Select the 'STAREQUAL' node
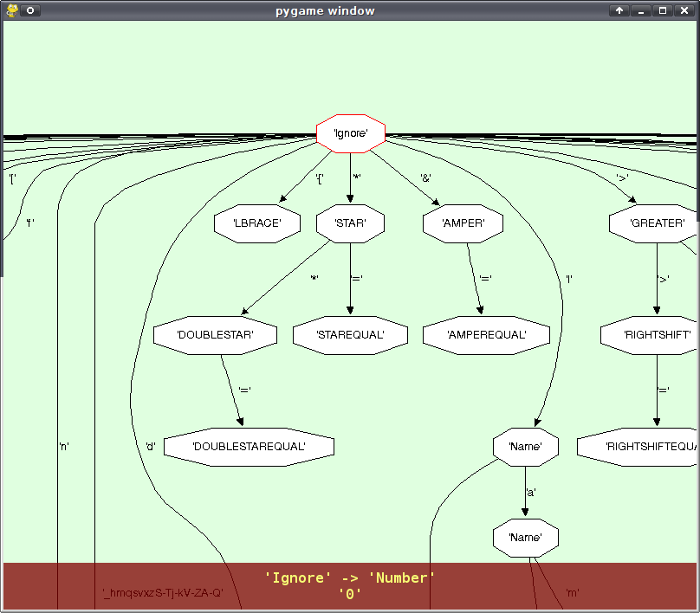The height and width of the screenshot is (613, 700). point(351,335)
